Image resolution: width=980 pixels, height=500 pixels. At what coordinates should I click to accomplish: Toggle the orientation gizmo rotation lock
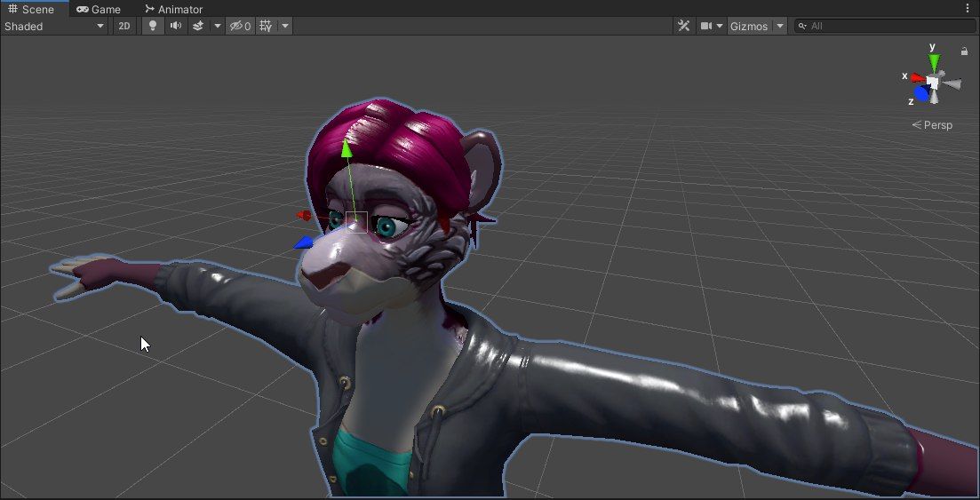click(x=964, y=52)
